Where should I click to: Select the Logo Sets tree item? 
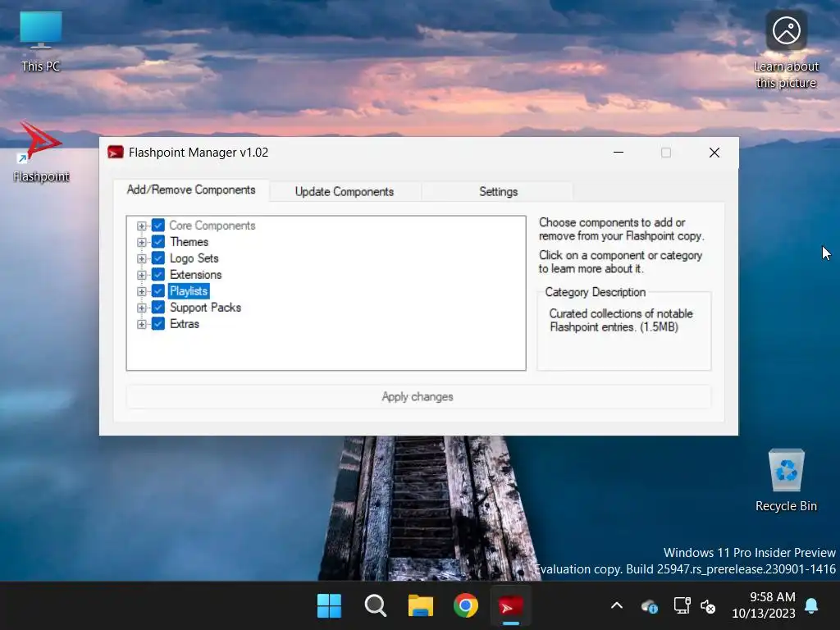pyautogui.click(x=194, y=258)
